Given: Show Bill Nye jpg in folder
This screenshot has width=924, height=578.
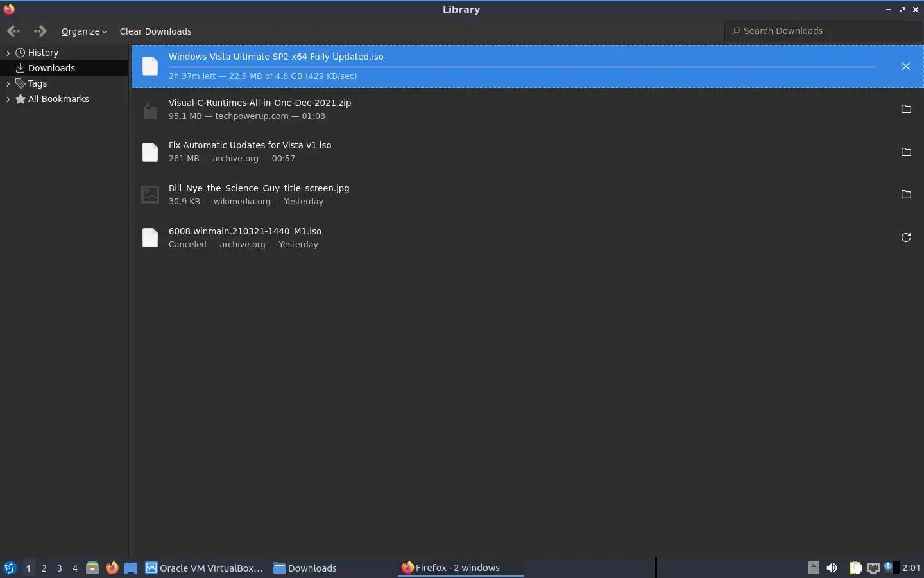Looking at the screenshot, I should (x=905, y=195).
